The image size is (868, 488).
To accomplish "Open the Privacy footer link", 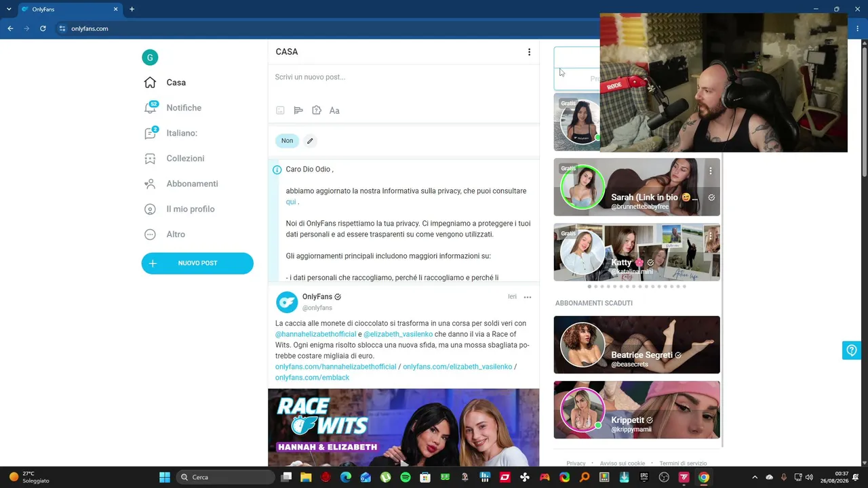I will point(576,464).
